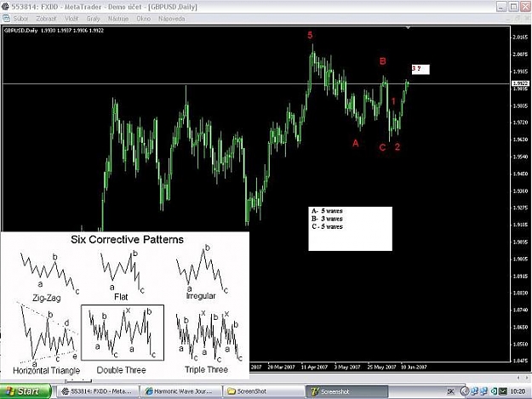Screen dimensions: 532x399
Task: Click the MetaTrader icon in title bar
Action: [x=5, y=7]
